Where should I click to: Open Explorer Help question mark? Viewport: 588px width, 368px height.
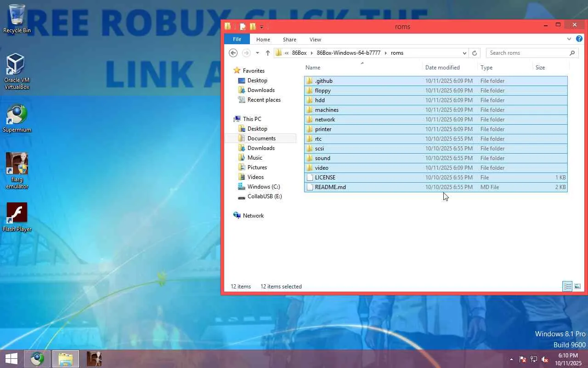tap(579, 39)
